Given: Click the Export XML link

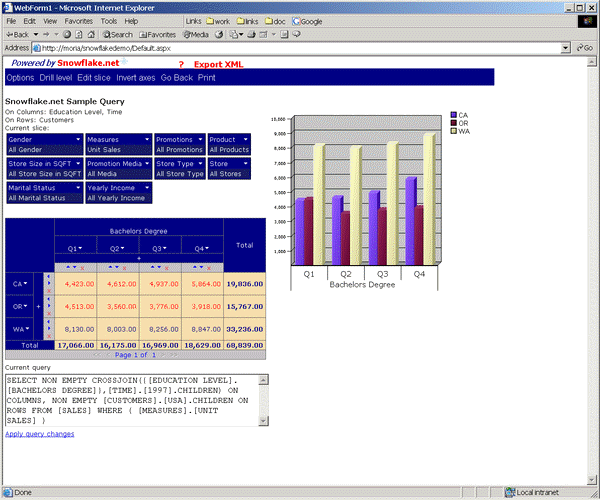Looking at the screenshot, I should pos(218,65).
